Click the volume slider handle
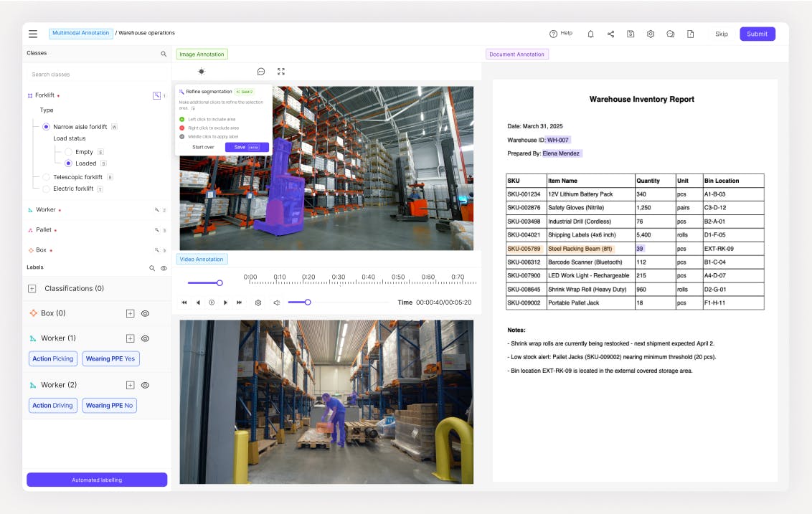 (x=308, y=303)
